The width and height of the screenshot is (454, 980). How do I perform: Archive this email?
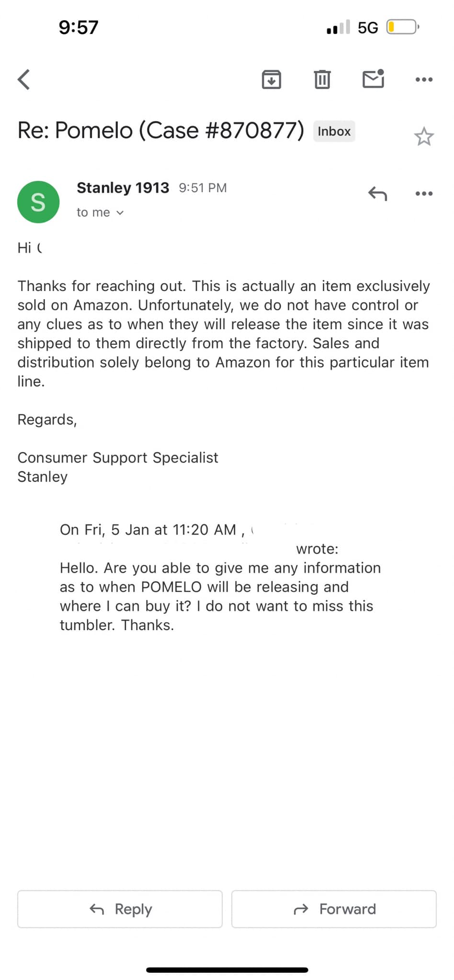(272, 79)
